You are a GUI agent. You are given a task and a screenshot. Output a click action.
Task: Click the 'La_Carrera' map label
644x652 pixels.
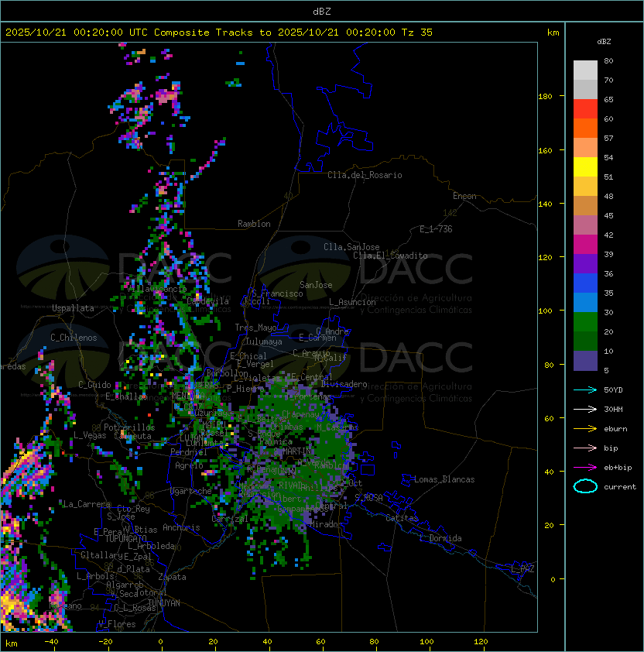point(87,504)
